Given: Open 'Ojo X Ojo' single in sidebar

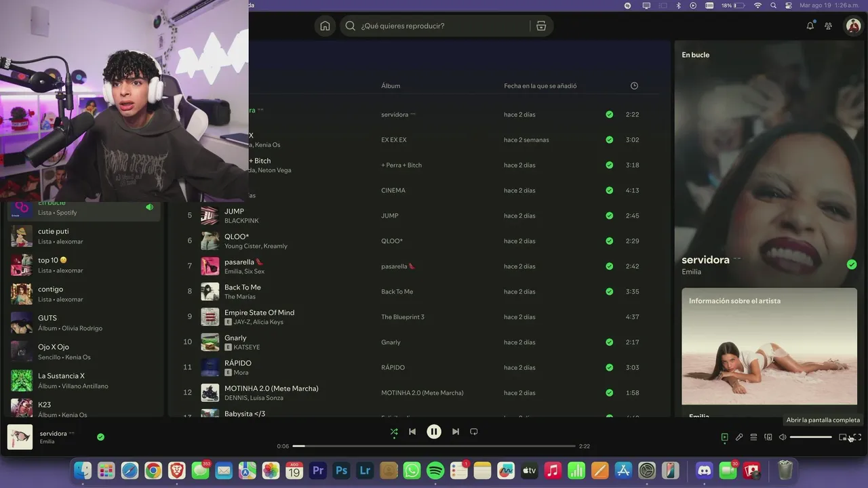Looking at the screenshot, I should pyautogui.click(x=83, y=352).
